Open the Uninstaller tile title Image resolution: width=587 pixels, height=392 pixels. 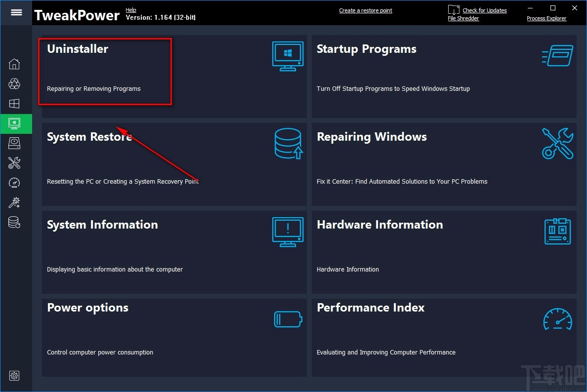[78, 49]
